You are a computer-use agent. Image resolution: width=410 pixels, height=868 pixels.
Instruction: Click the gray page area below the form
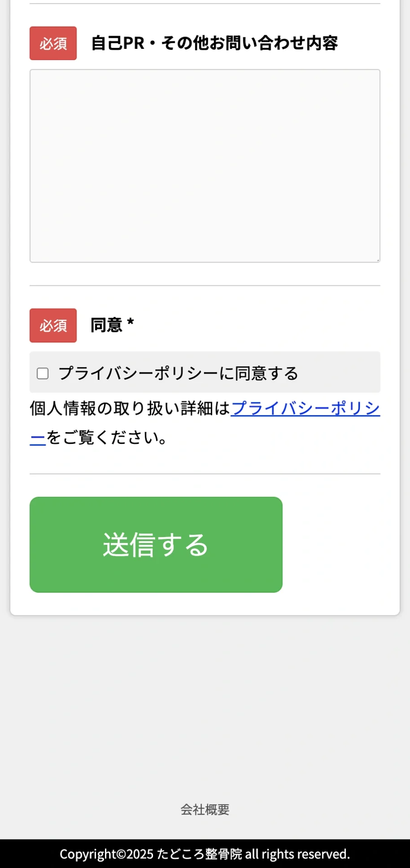click(205, 701)
